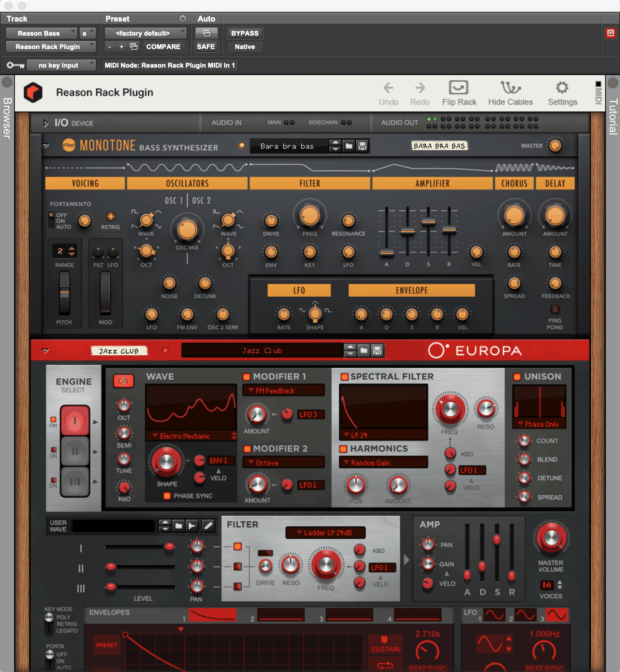Open the factory default preset dropdown

pos(145,33)
